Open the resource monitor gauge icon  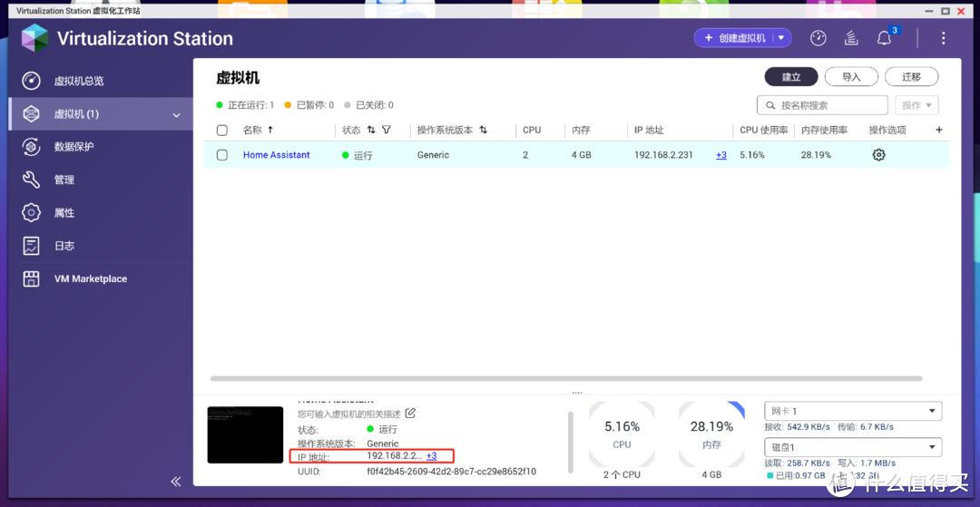pos(818,38)
